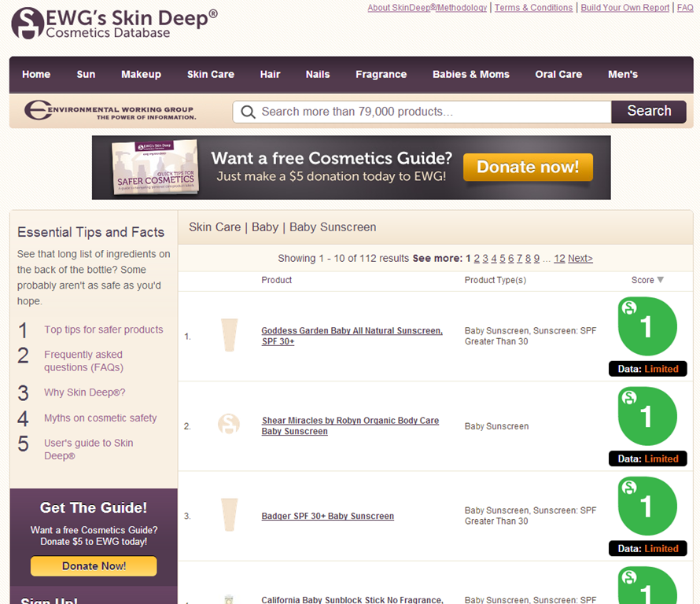Image resolution: width=700 pixels, height=604 pixels.
Task: Click Data: Limited label for Badger sunscreen
Action: (648, 548)
